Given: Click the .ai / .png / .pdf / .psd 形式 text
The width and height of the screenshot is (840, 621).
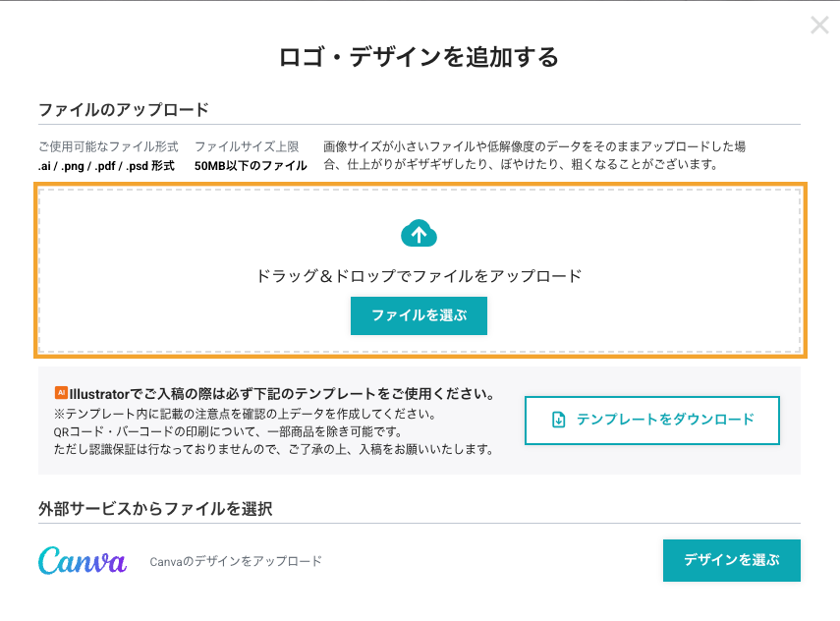Looking at the screenshot, I should point(106,166).
